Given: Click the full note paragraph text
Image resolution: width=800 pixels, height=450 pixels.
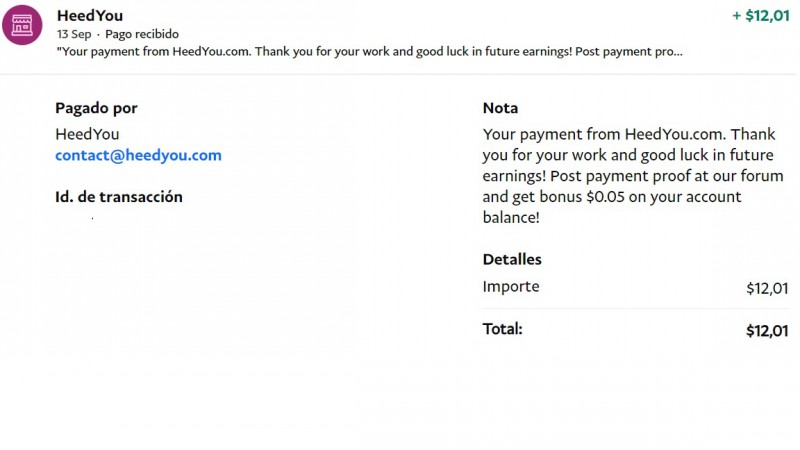Looking at the screenshot, I should pyautogui.click(x=628, y=176).
